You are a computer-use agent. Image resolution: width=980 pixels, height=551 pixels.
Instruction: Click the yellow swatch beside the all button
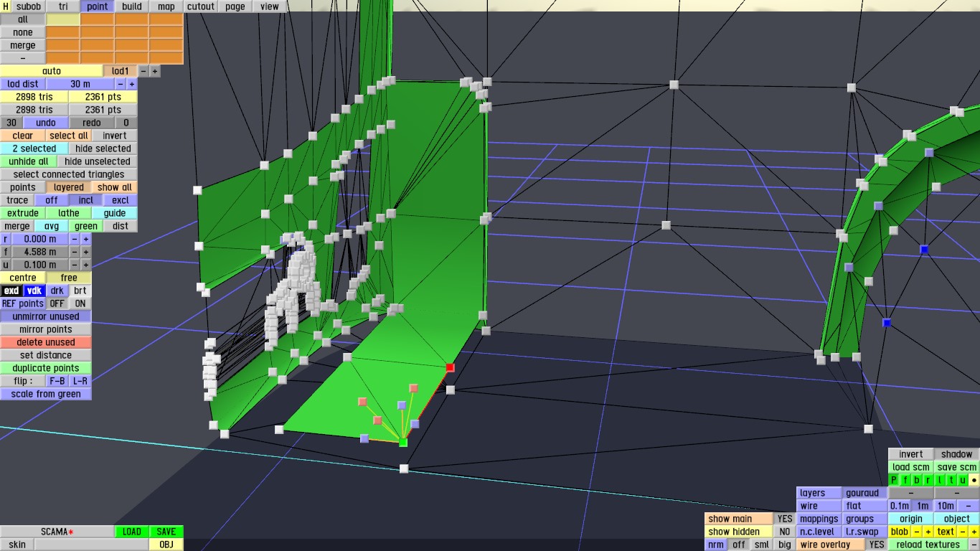[x=63, y=19]
